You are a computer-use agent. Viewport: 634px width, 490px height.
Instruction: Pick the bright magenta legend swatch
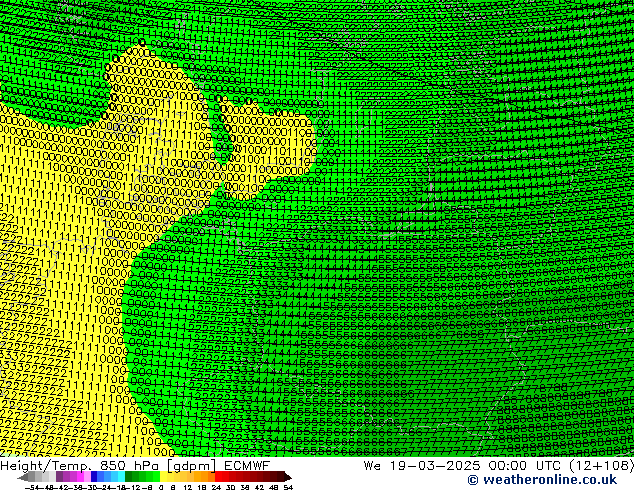[80, 477]
